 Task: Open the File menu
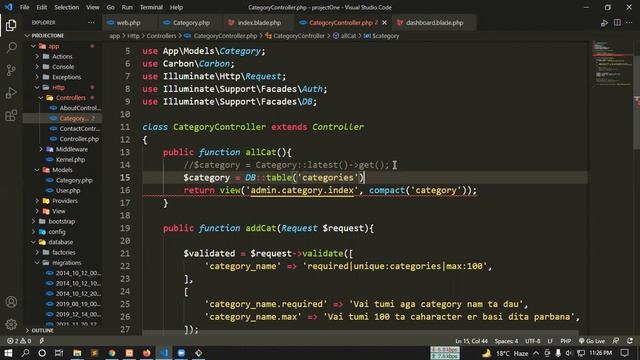24,7
